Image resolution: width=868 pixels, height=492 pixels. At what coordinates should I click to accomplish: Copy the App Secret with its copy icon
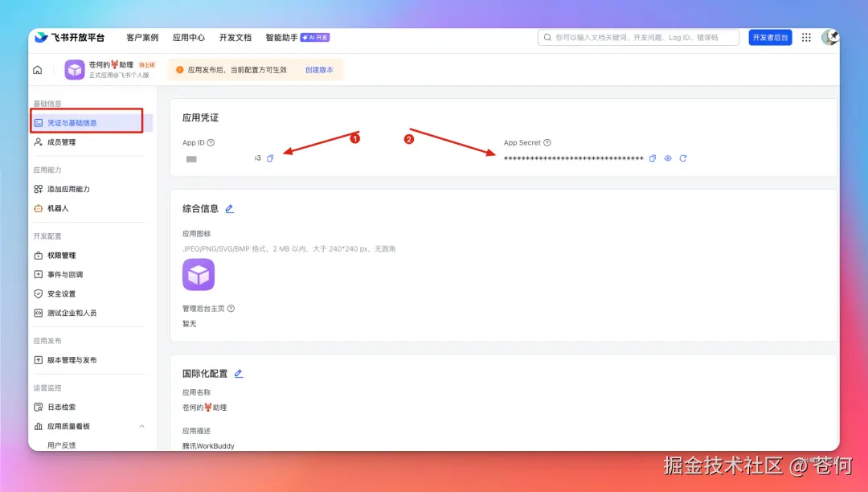653,158
